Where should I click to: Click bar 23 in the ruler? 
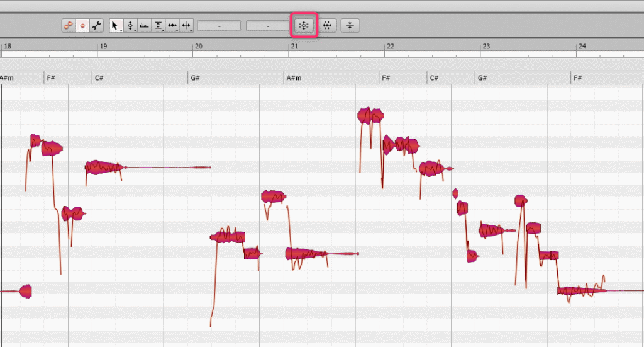coord(486,47)
